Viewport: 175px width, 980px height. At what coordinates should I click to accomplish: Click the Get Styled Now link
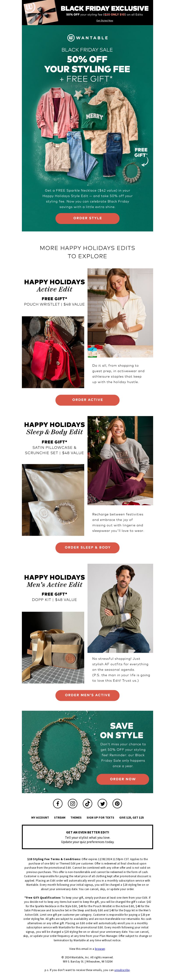(105, 21)
